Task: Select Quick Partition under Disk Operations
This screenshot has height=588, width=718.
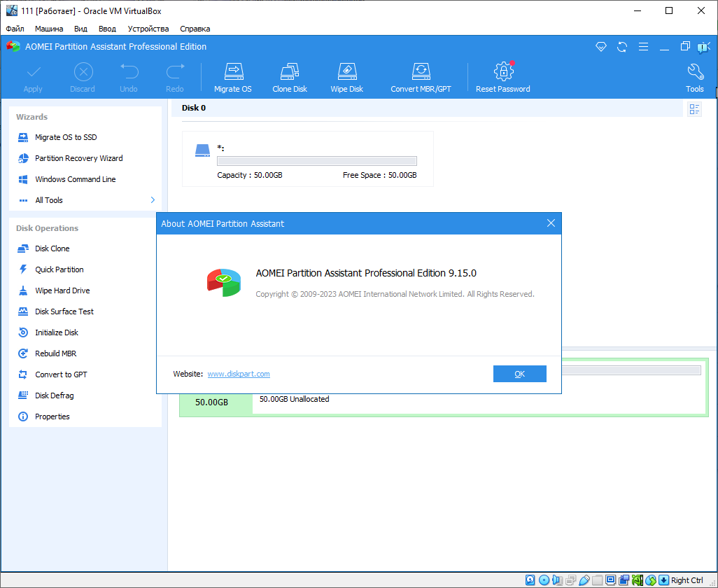Action: [59, 269]
